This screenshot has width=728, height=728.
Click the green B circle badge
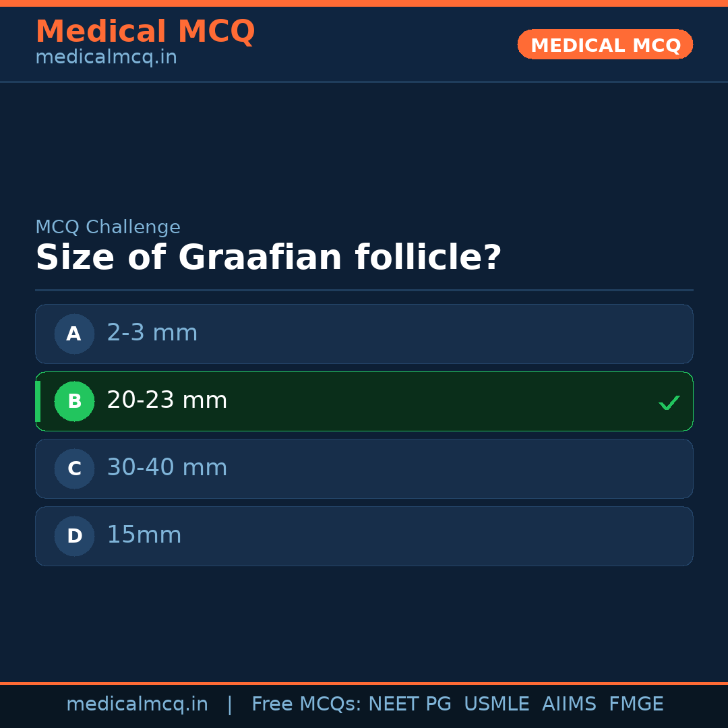coord(74,401)
